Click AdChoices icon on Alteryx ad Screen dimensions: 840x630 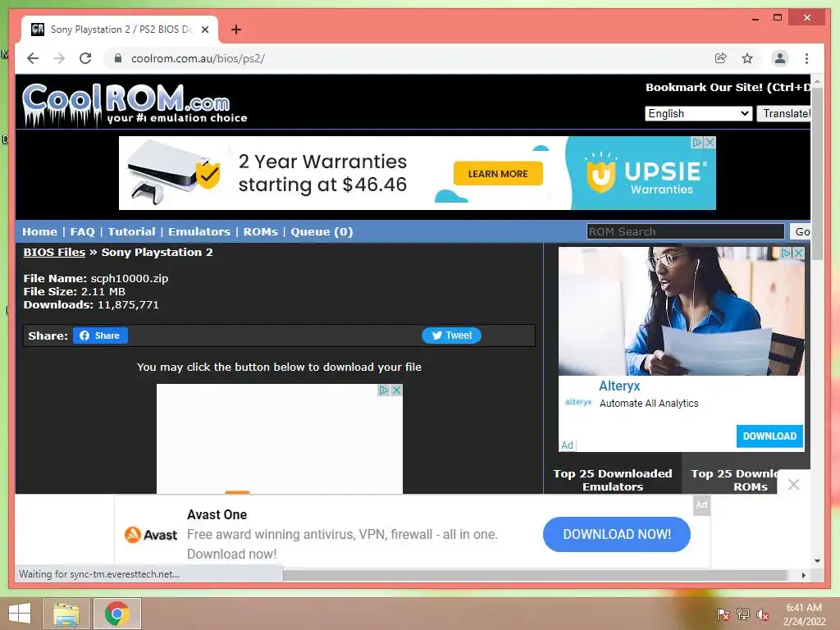[x=786, y=253]
